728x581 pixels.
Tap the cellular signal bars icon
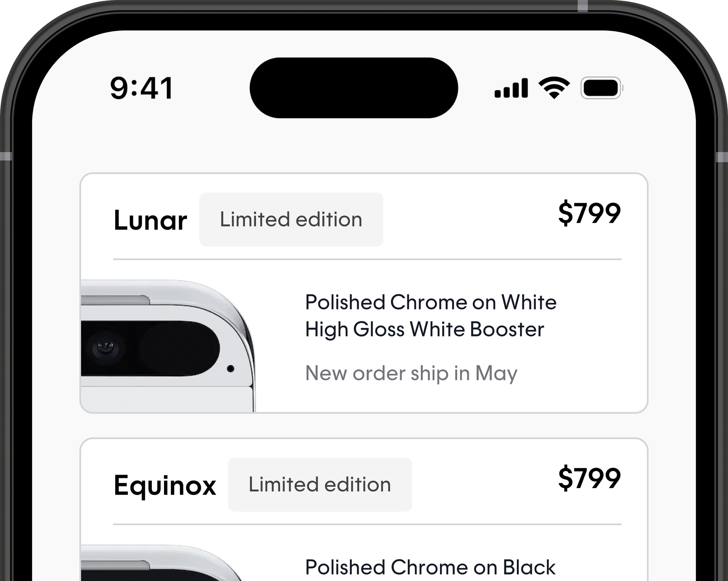coord(511,88)
